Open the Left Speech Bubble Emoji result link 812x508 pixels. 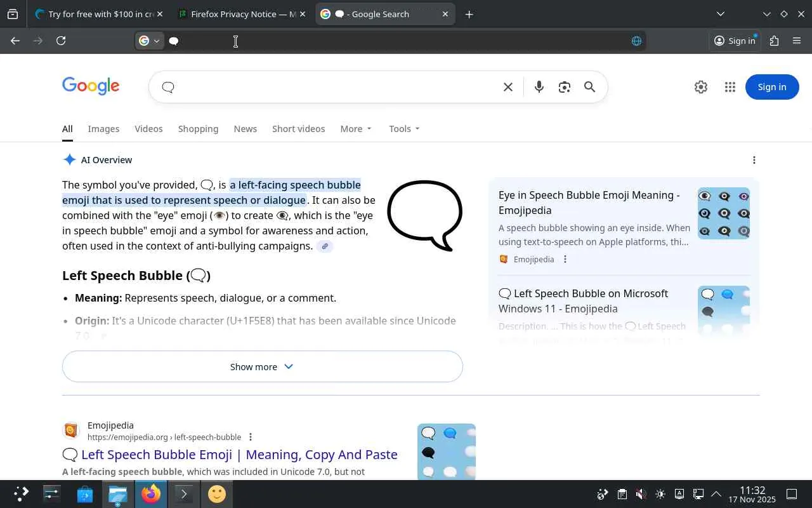(x=230, y=455)
